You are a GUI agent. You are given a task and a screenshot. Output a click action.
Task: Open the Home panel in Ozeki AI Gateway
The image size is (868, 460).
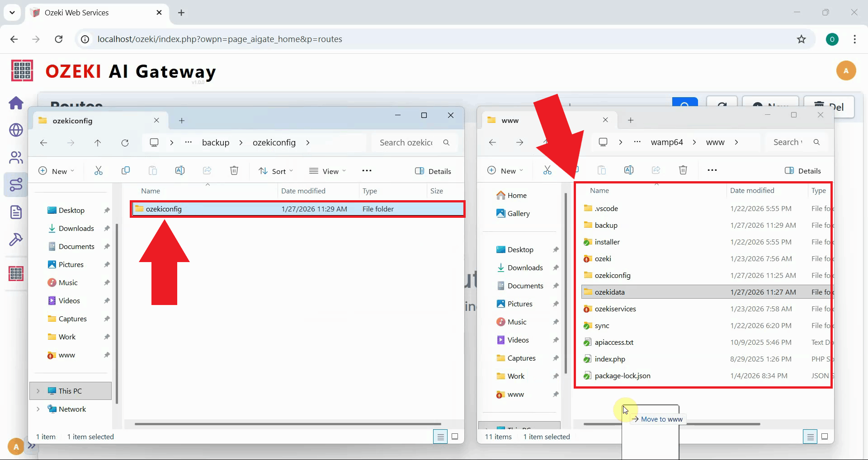[16, 103]
